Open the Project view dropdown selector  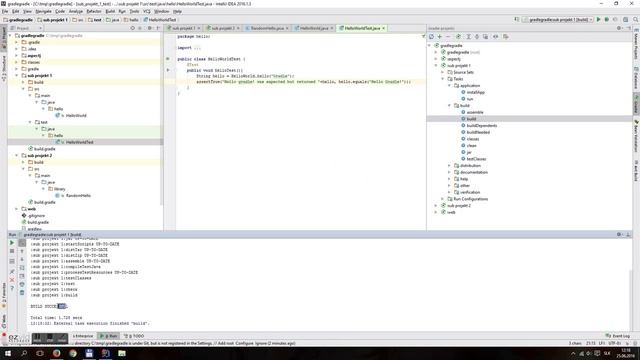click(x=26, y=28)
